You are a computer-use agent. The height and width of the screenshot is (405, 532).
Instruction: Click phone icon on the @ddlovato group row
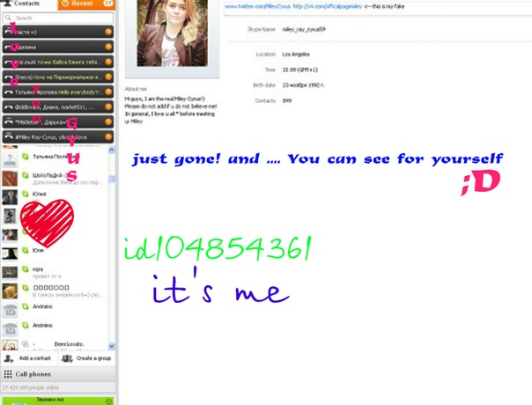(x=9, y=107)
